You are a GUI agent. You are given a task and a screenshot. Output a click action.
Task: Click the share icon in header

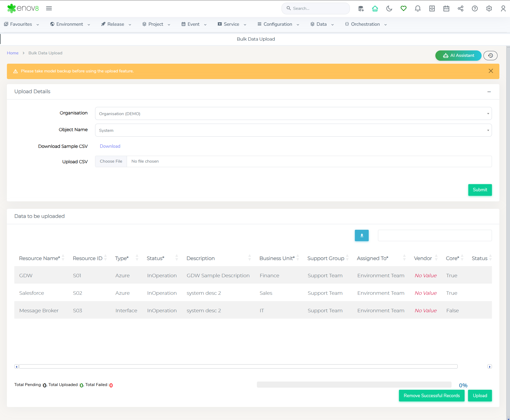point(460,8)
